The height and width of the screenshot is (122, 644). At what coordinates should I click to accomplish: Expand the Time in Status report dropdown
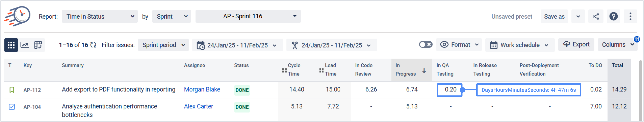[99, 17]
